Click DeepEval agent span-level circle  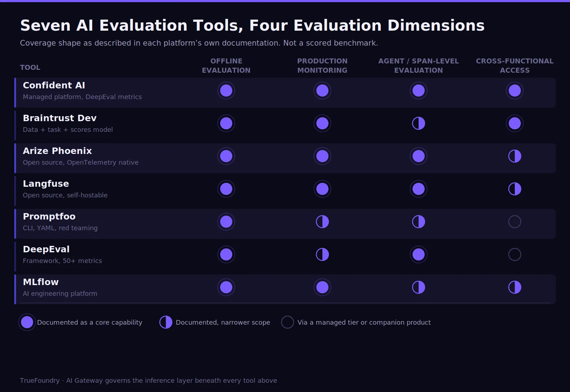419,254
